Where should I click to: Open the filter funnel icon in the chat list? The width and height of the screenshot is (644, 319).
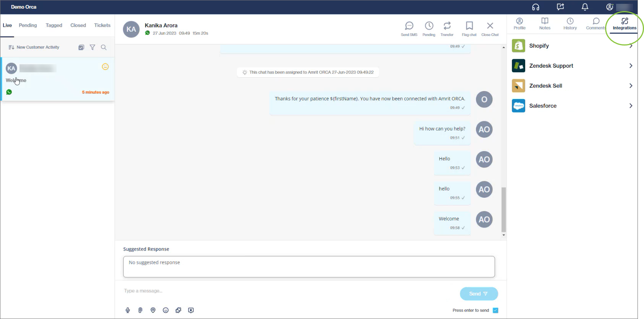pyautogui.click(x=92, y=47)
